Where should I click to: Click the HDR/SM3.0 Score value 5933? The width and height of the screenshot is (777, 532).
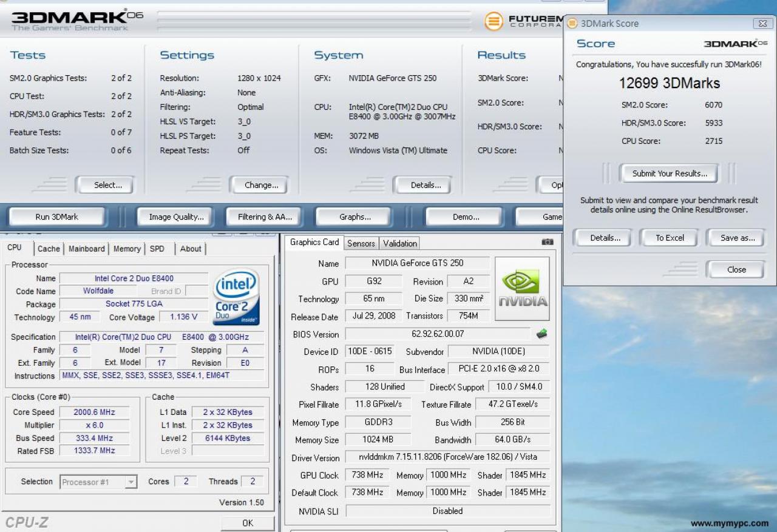tap(714, 123)
